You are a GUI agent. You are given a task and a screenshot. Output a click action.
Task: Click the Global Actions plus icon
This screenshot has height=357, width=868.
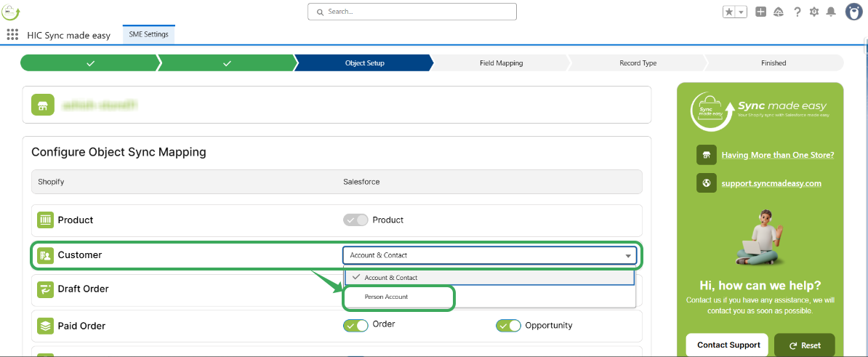(x=760, y=12)
